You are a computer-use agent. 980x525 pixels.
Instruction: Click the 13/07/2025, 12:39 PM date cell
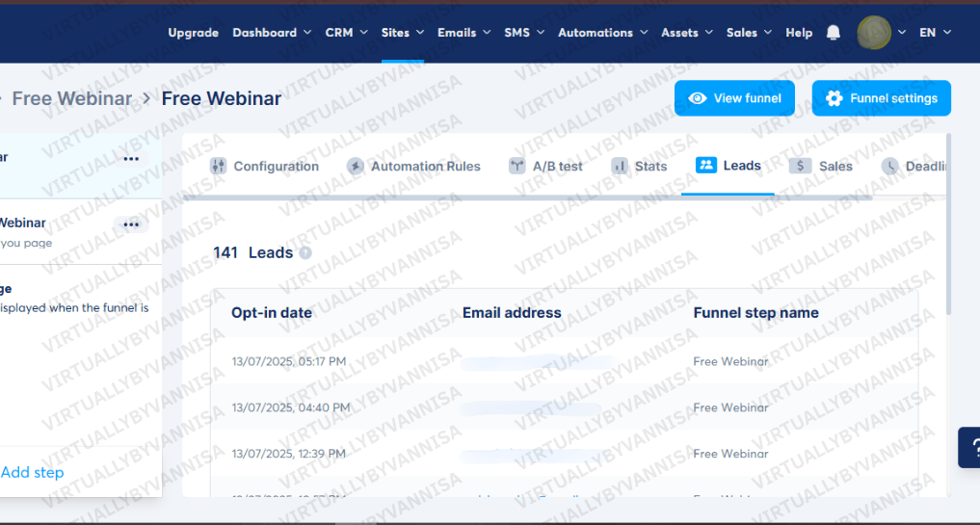289,453
